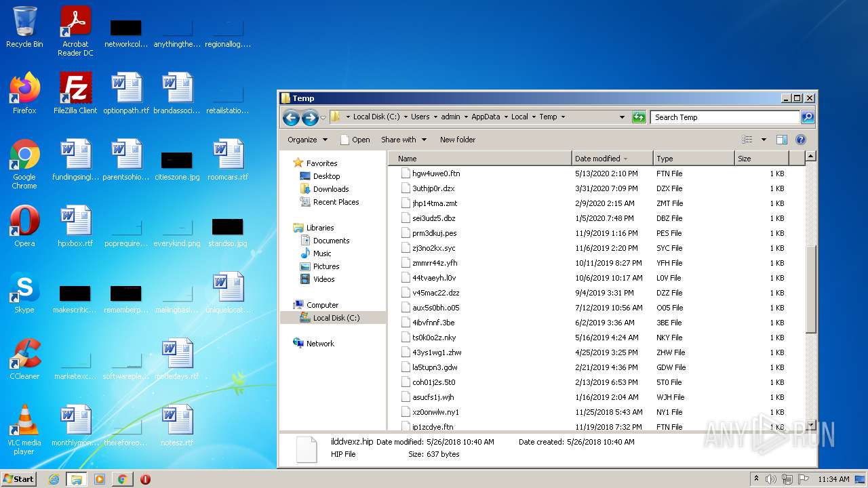
Task: Expand the change view options arrow
Action: (764, 140)
